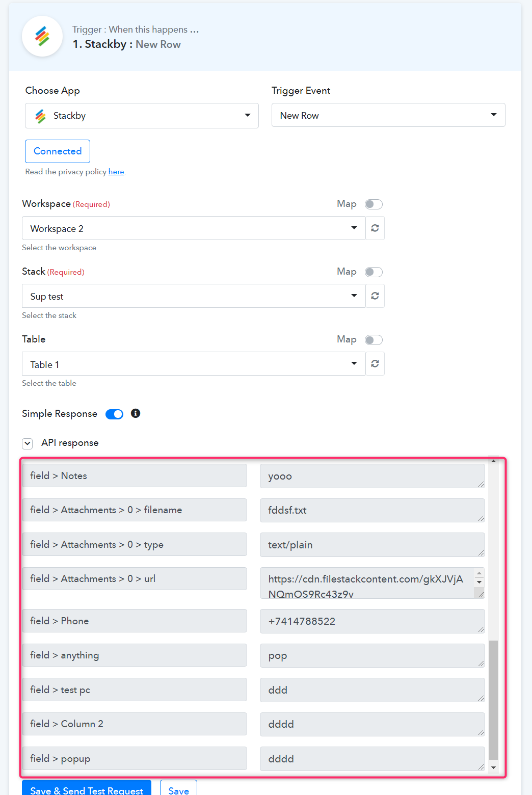
Task: Refresh the Stack list
Action: point(375,296)
